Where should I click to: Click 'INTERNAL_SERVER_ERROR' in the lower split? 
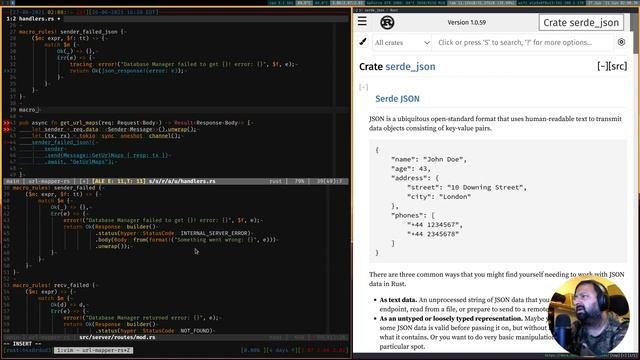coord(215,233)
